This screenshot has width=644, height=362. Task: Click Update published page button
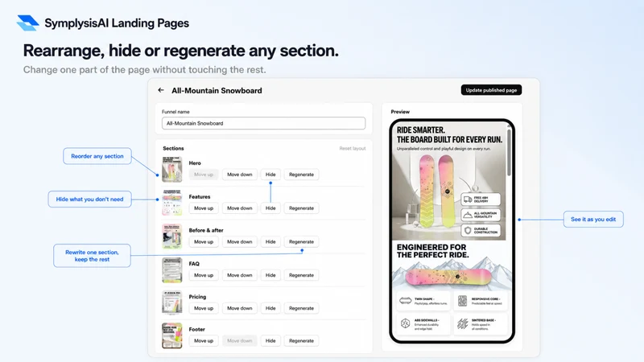(491, 90)
